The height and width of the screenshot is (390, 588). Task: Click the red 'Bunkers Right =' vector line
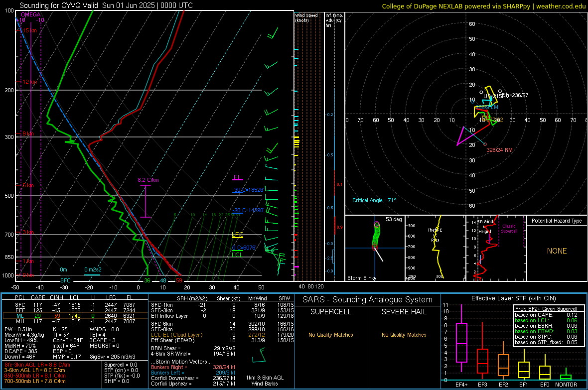(193, 367)
